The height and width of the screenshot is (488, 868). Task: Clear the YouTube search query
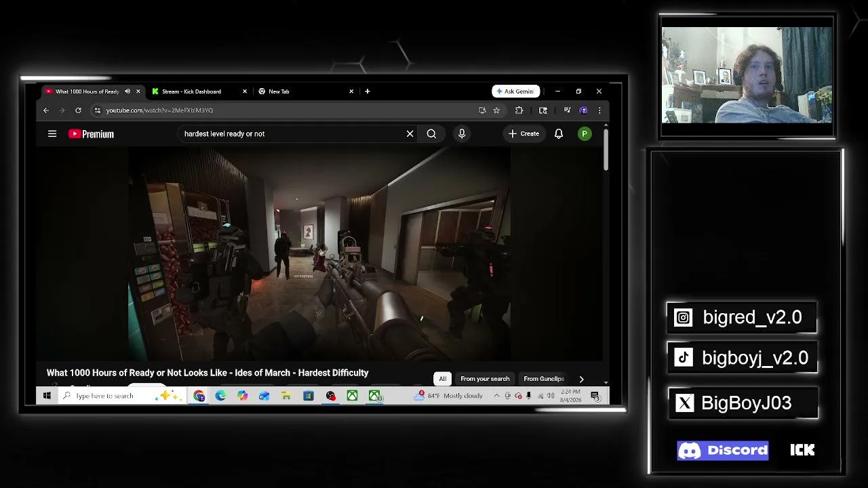(410, 134)
